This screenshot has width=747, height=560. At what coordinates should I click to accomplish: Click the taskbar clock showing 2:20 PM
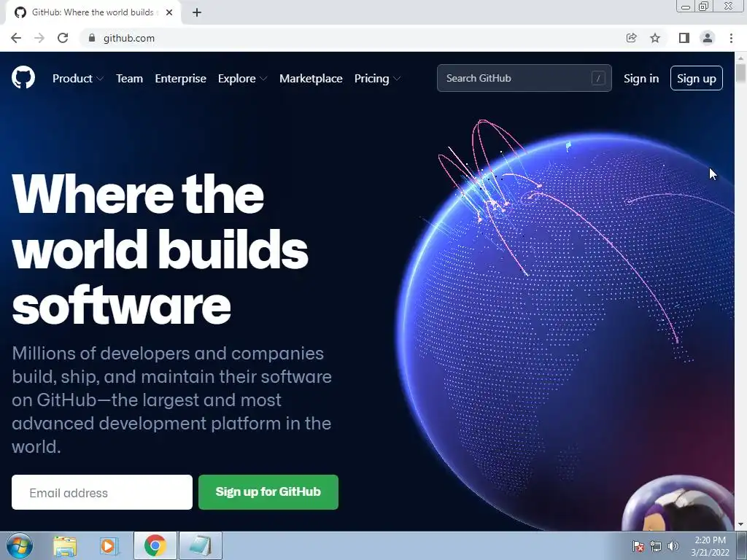710,546
